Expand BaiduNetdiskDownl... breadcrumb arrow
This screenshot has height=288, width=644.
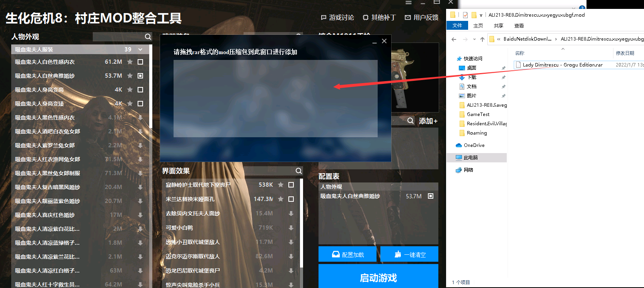[x=556, y=39]
